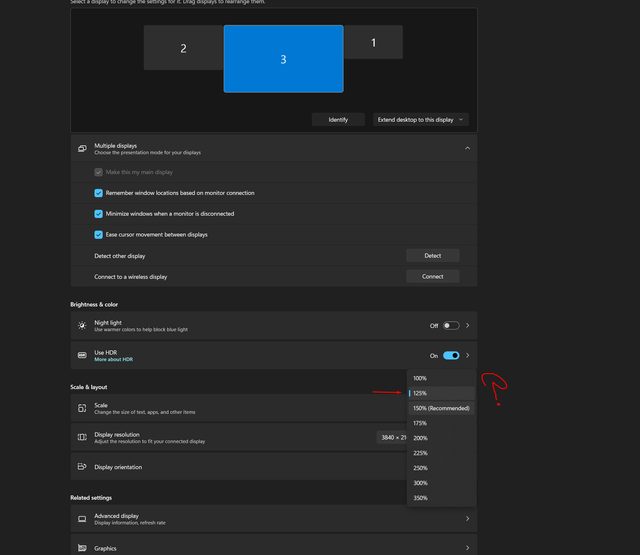The height and width of the screenshot is (555, 640).
Task: Click the Display resolution icon
Action: pos(82,437)
